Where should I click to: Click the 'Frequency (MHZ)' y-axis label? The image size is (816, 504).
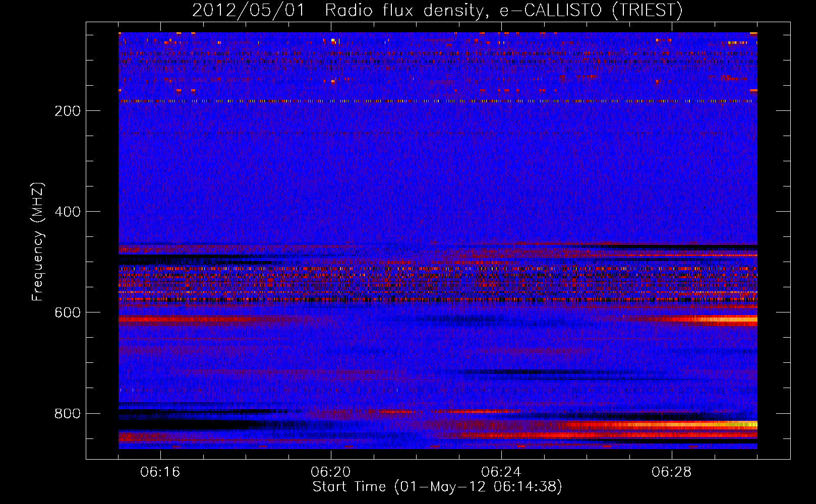click(x=38, y=242)
